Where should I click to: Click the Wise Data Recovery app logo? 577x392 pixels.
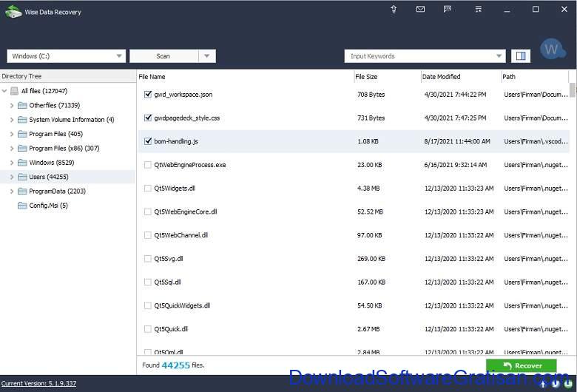click(x=13, y=12)
